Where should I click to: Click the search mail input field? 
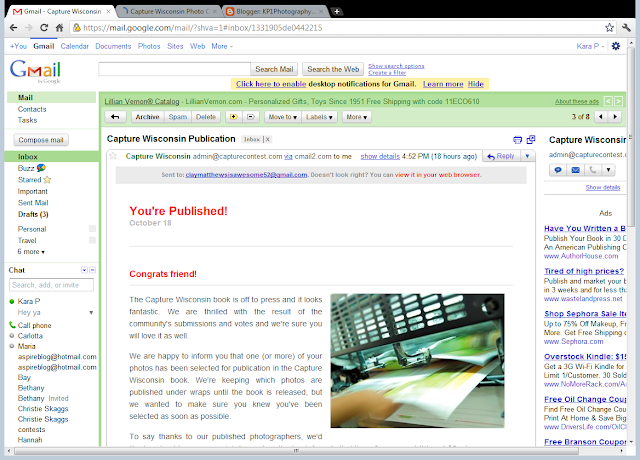point(174,69)
